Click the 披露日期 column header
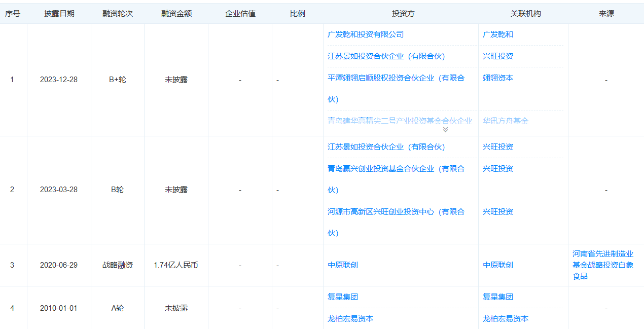This screenshot has height=329, width=644. [59, 14]
